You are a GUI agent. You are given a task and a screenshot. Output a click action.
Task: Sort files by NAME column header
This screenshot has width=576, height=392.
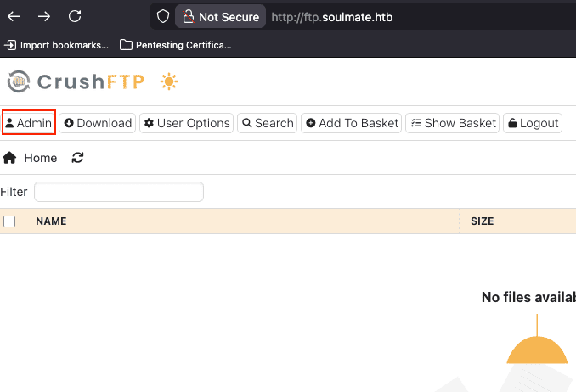(51, 221)
